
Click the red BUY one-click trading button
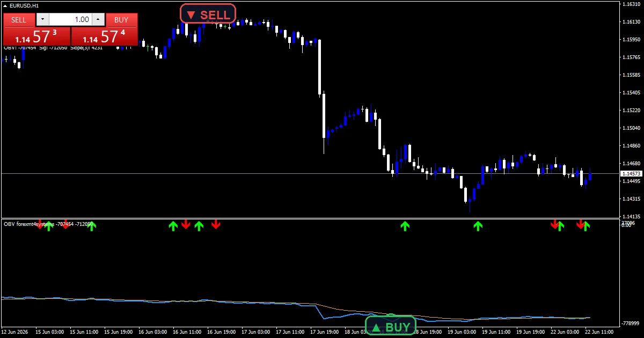click(122, 20)
